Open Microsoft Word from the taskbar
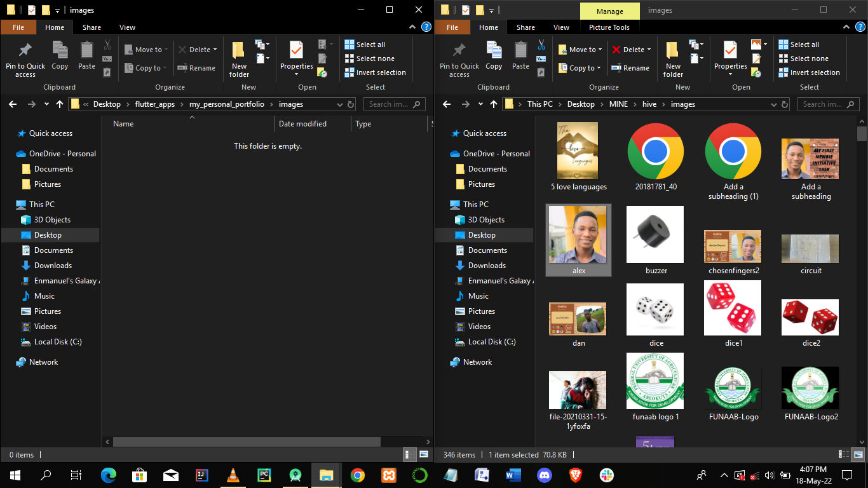Screen dimensions: 868x488 pyautogui.click(x=513, y=475)
